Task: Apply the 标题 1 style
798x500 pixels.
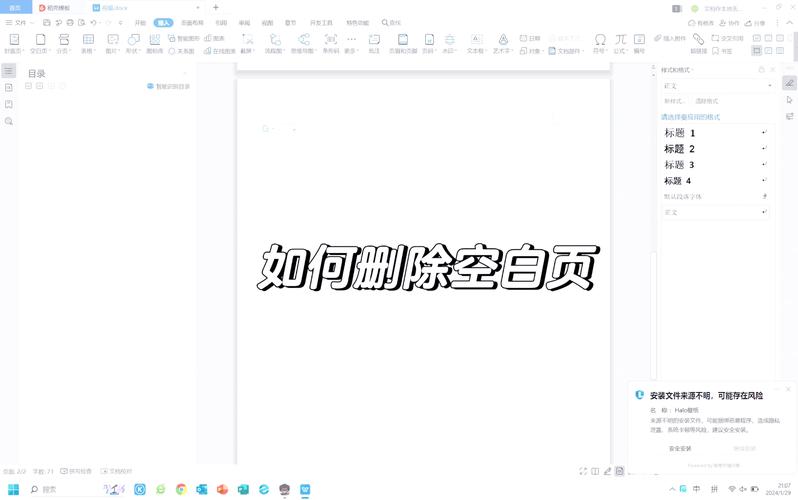Action: tap(717, 133)
